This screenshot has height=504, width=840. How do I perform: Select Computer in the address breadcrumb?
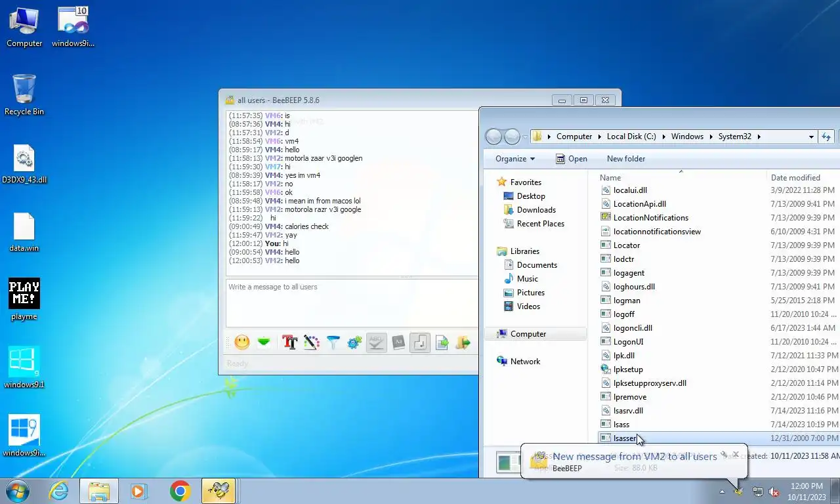pos(574,136)
